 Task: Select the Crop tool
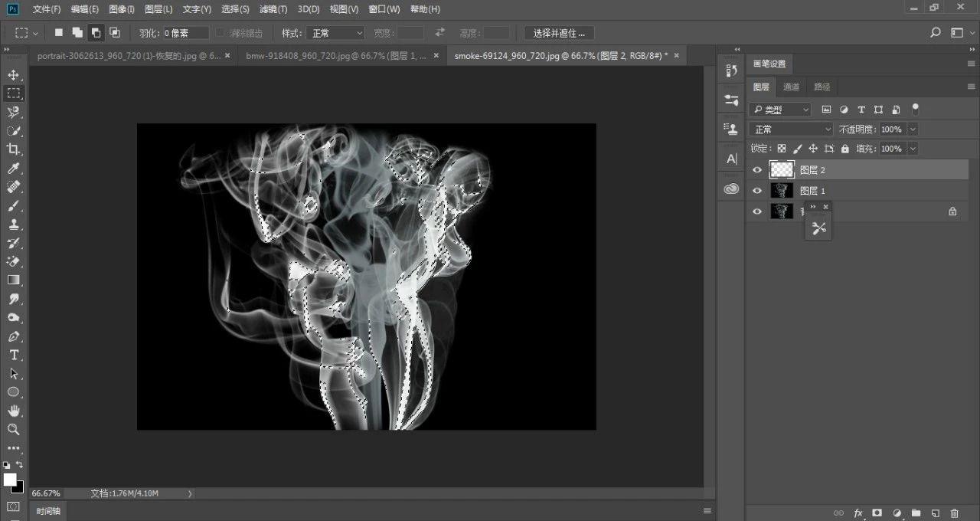pos(13,149)
